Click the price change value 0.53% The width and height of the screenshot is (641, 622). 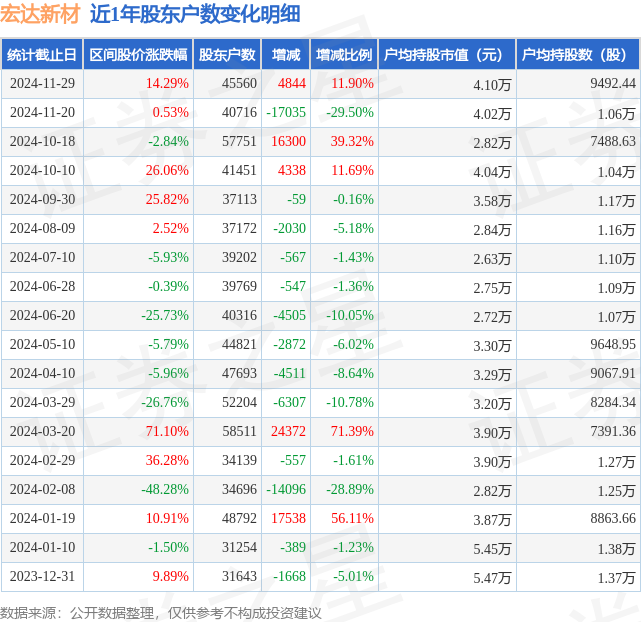pyautogui.click(x=170, y=112)
